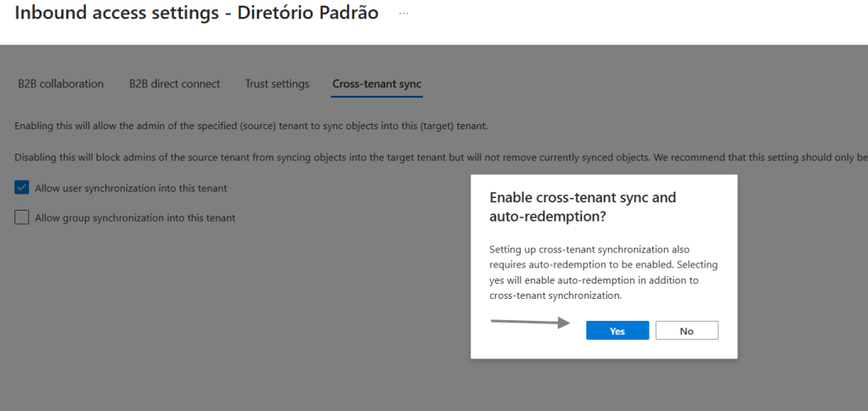
Task: Open the B2B direct connect tab
Action: 174,84
